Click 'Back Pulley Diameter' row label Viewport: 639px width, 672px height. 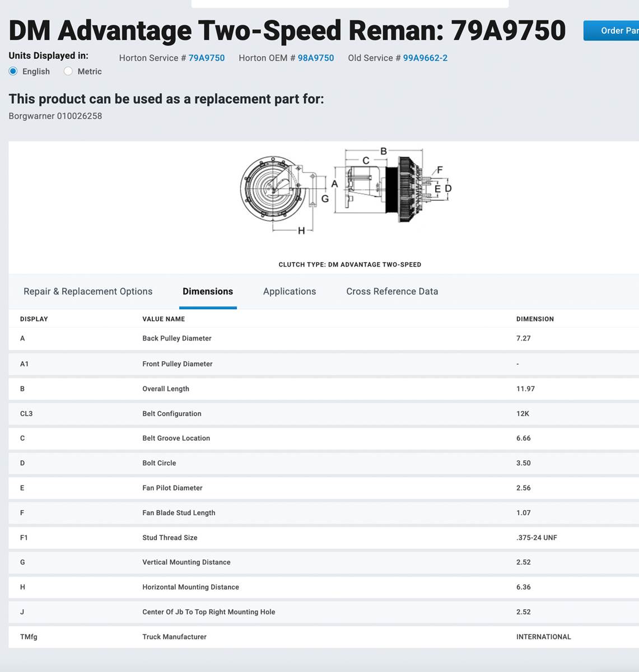click(x=177, y=338)
